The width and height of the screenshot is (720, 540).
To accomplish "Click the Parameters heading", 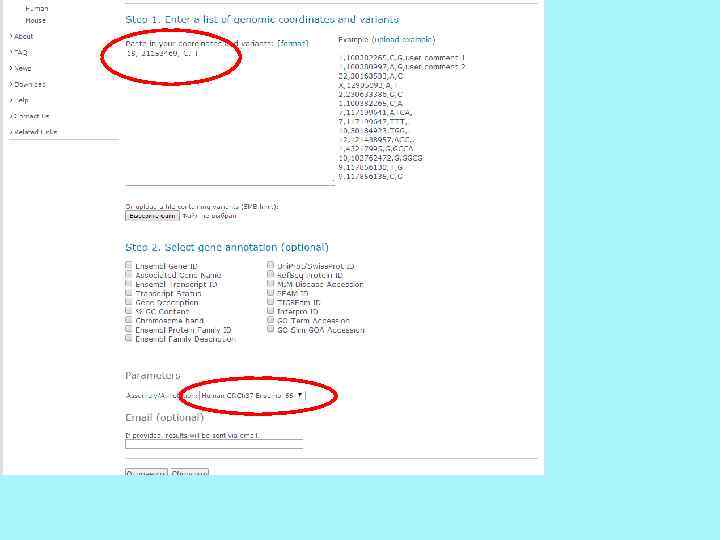I will tap(153, 376).
